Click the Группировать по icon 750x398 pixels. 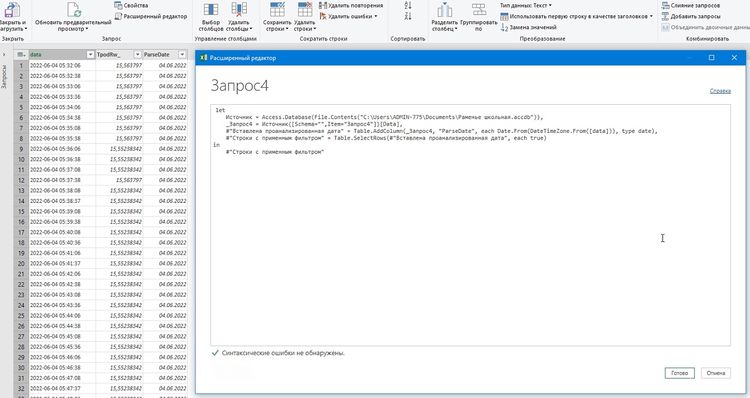coord(479,10)
